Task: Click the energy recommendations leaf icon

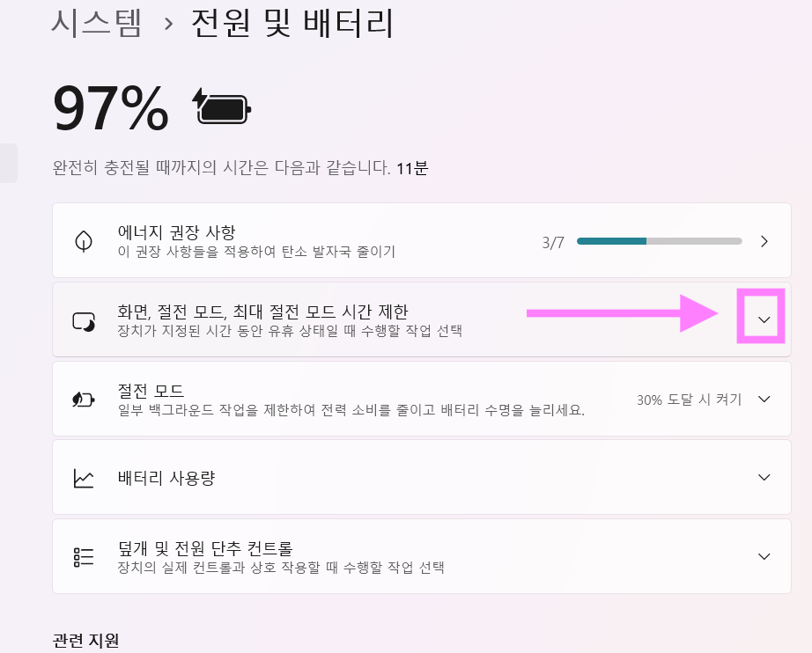Action: click(x=83, y=240)
